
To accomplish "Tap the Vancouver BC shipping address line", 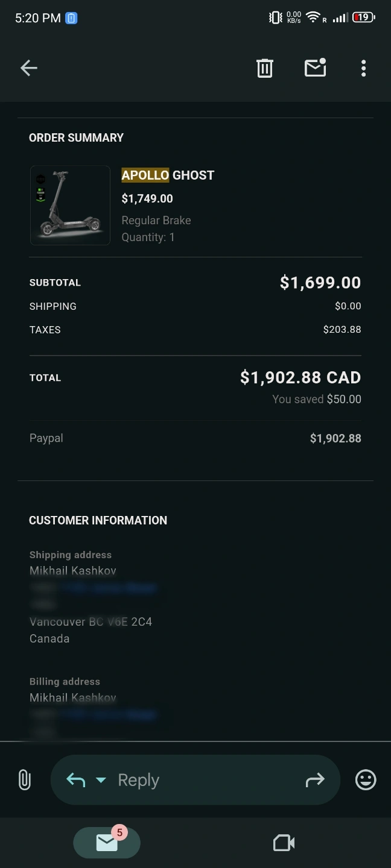I will pyautogui.click(x=91, y=621).
